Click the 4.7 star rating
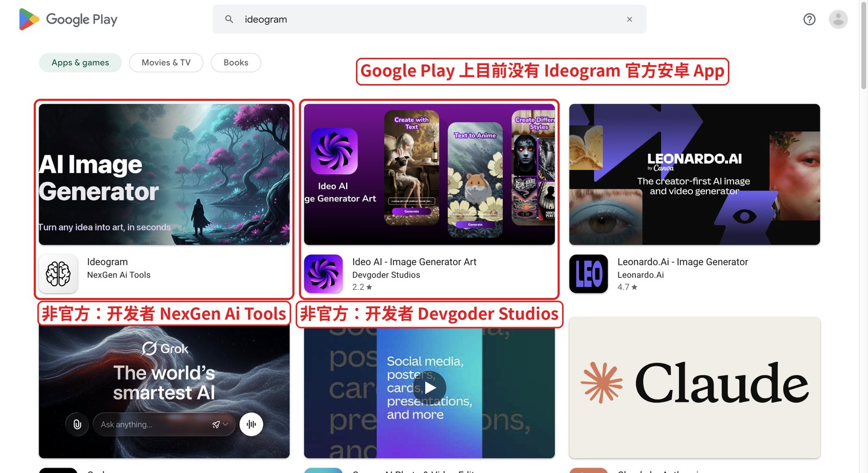This screenshot has width=868, height=473. [628, 287]
